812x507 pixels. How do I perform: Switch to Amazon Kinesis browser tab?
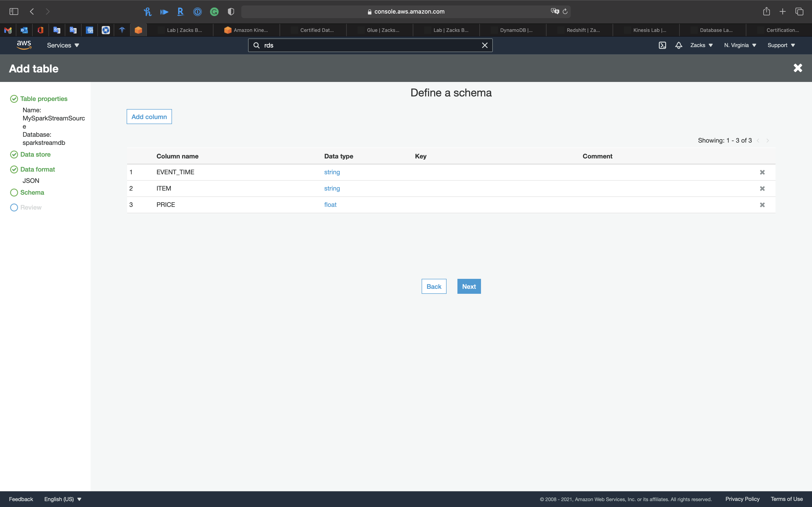(x=246, y=30)
